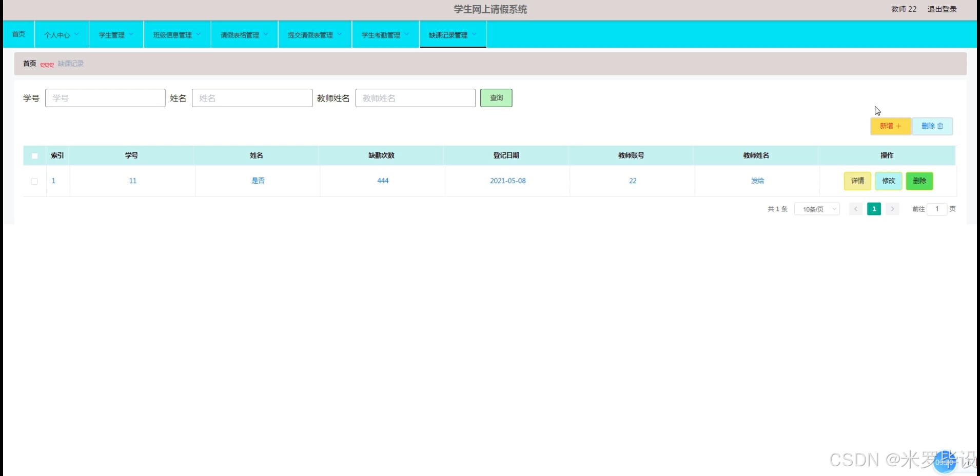Click the 学号 column header
Image resolution: width=980 pixels, height=476 pixels.
(131, 155)
